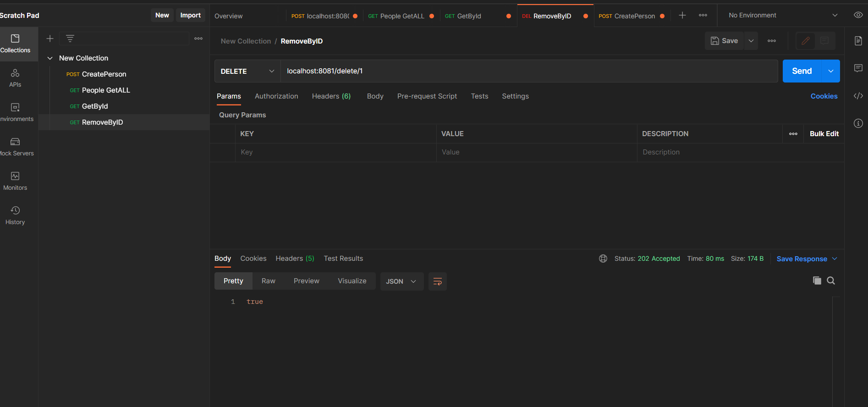Open request info icon in right sidebar
This screenshot has height=407, width=868.
click(x=858, y=123)
